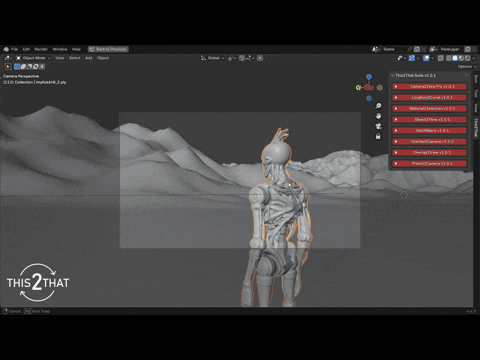Toggle proportional editing
The height and width of the screenshot is (360, 480).
(260, 58)
